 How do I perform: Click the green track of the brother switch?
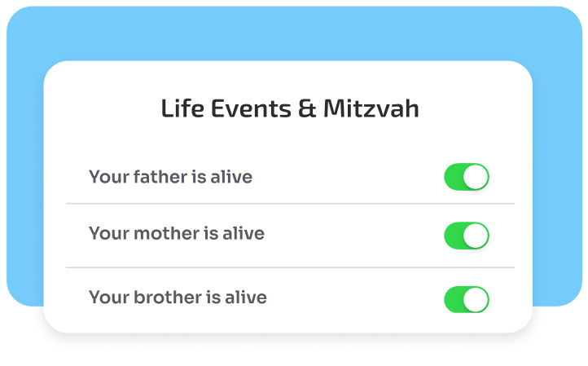click(454, 299)
